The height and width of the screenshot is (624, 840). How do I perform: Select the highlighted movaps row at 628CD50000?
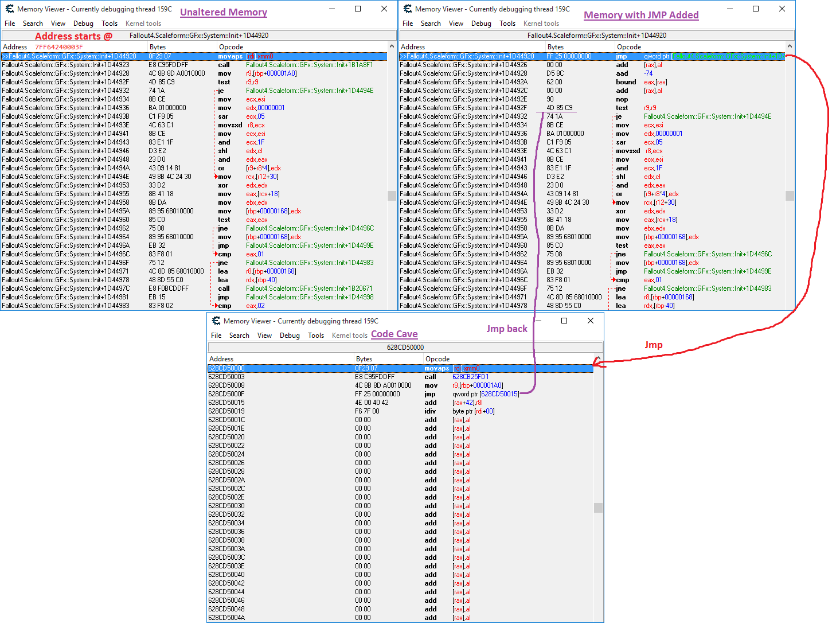click(401, 368)
